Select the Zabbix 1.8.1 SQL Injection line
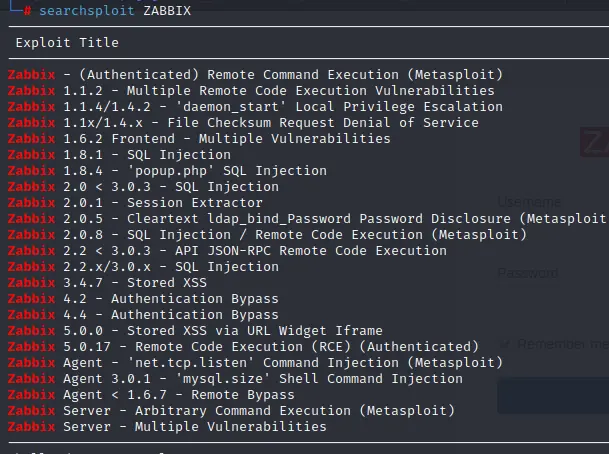 coord(119,155)
